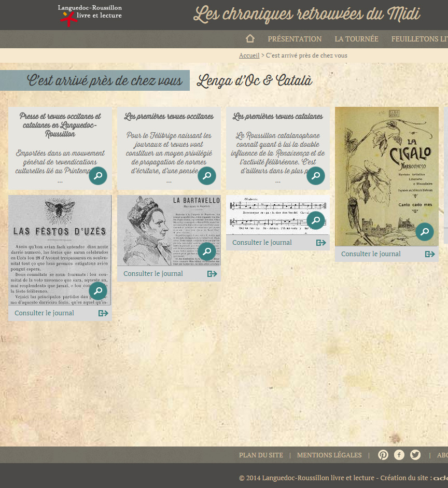
Task: Magnify the Les premières revues catalanes card
Action: (x=316, y=176)
